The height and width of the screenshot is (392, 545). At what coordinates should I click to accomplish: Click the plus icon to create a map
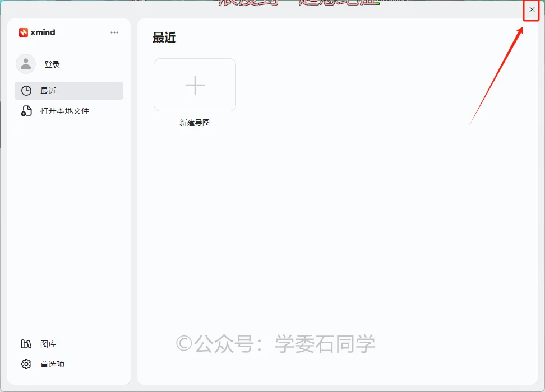195,85
